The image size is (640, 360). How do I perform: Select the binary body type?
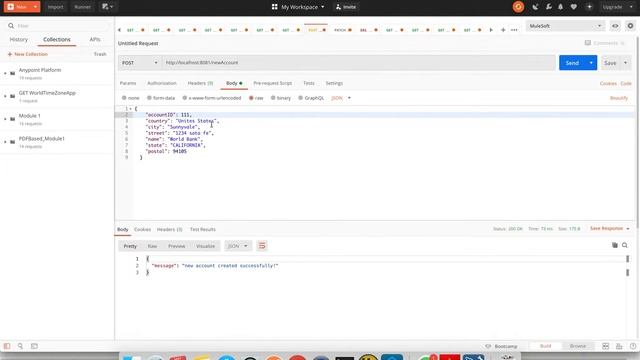(x=281, y=98)
